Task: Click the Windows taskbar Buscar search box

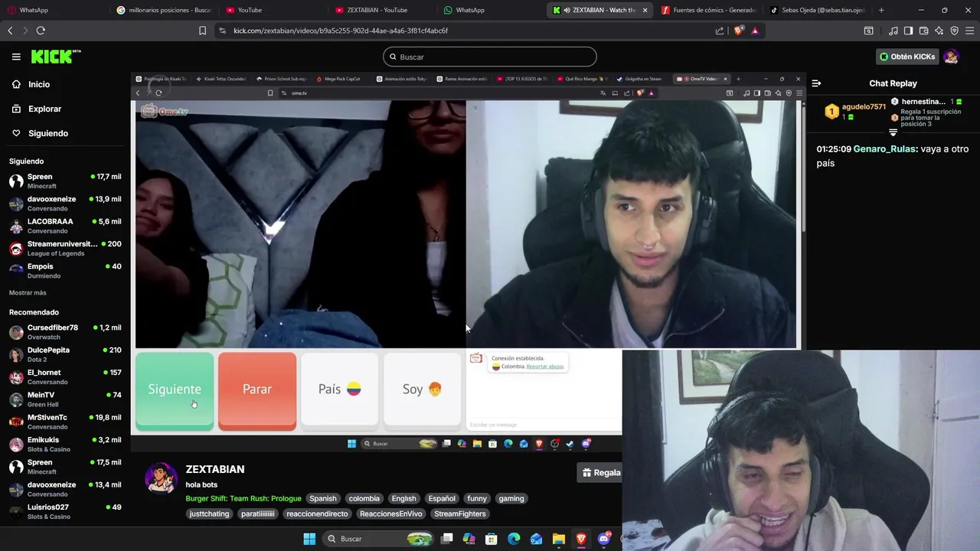Action: pyautogui.click(x=379, y=539)
